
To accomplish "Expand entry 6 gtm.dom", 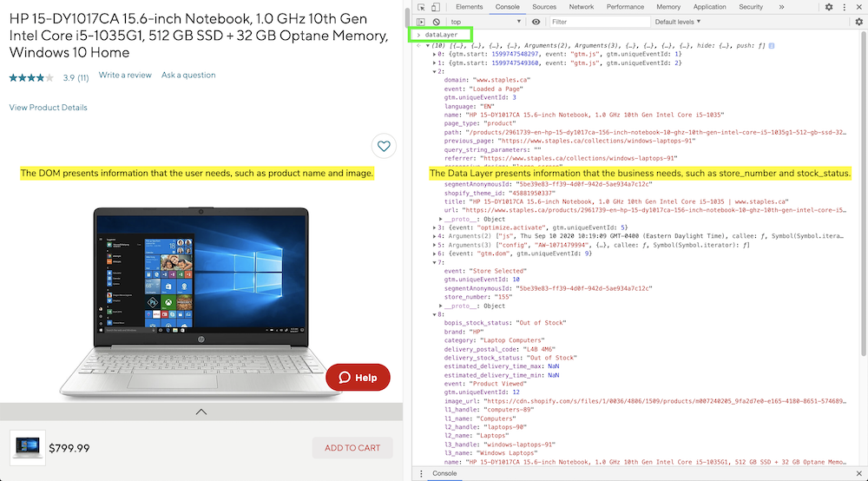I will (x=435, y=254).
